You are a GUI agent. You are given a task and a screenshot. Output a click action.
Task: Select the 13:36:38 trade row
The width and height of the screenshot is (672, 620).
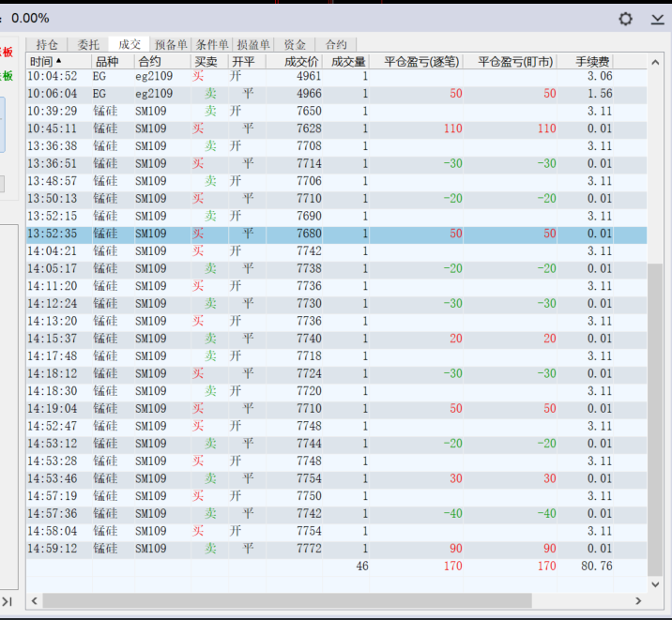click(336, 146)
